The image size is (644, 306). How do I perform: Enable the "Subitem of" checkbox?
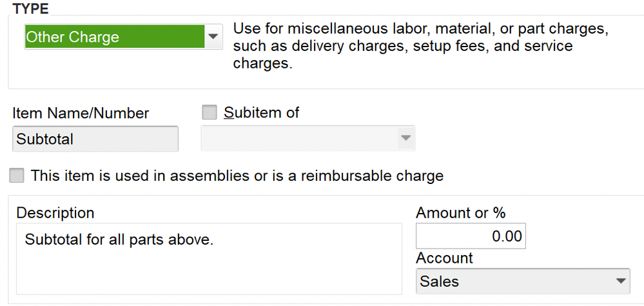(210, 112)
